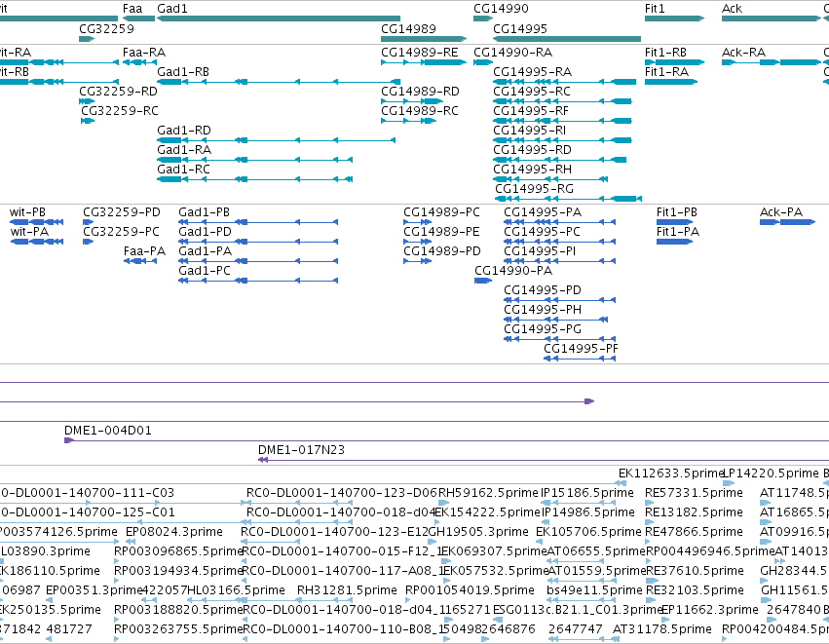Click the RH31281.5prime EST label
Screen dimensions: 829x644
[x=347, y=590]
